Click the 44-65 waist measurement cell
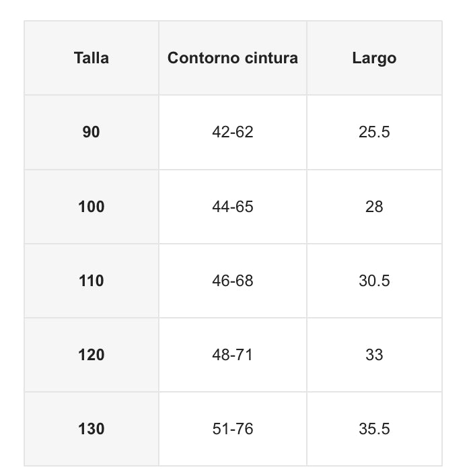 pyautogui.click(x=233, y=206)
